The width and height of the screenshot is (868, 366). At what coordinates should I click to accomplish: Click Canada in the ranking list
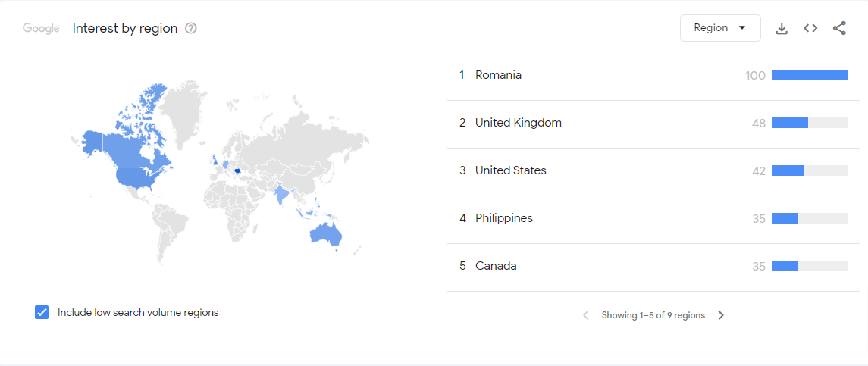point(496,266)
